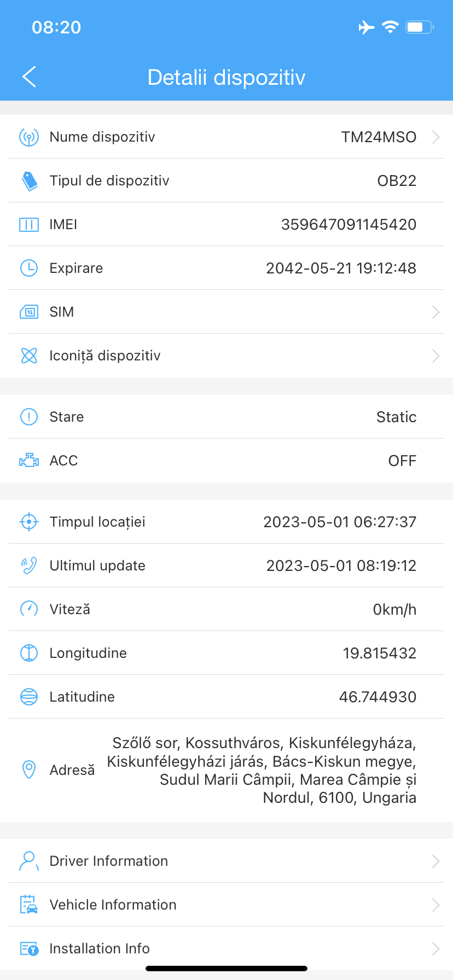This screenshot has width=453, height=980.
Task: Tap the Nume dispozitiv signal icon
Action: tap(29, 137)
